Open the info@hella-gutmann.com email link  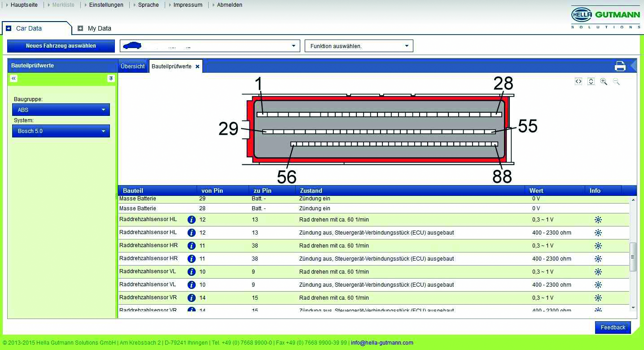(x=382, y=342)
